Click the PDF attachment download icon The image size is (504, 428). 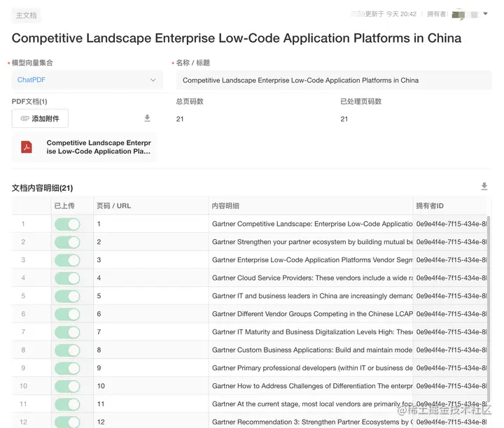coord(147,118)
